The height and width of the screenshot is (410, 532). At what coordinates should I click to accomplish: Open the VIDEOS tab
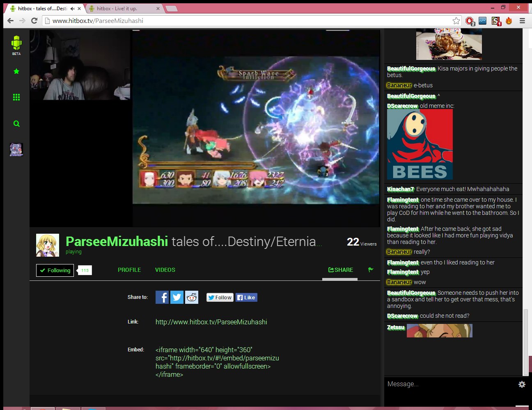(x=165, y=270)
